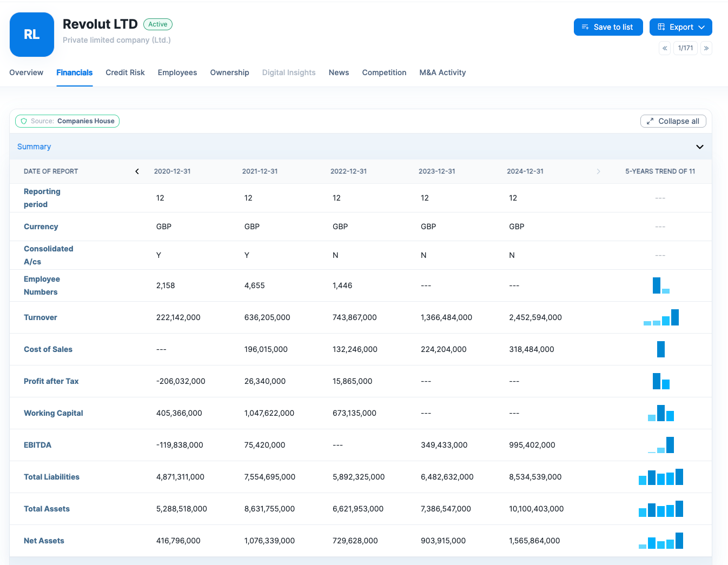Viewport: 728px width, 565px height.
Task: Click the Companies House source badge
Action: pos(68,121)
